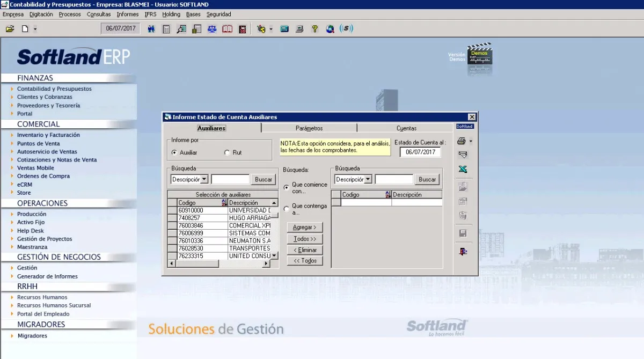Click the open folder icon in the main toolbar
The image size is (644, 359).
[x=10, y=28]
